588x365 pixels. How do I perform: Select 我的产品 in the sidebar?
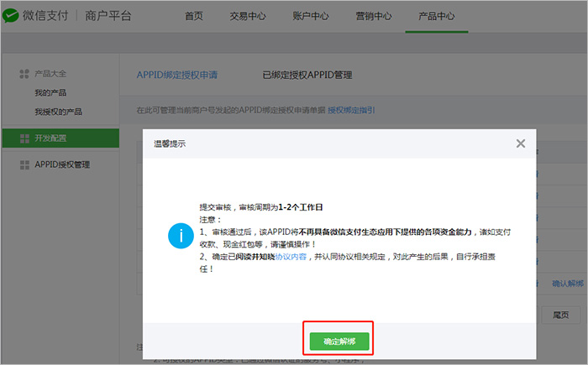(x=50, y=92)
